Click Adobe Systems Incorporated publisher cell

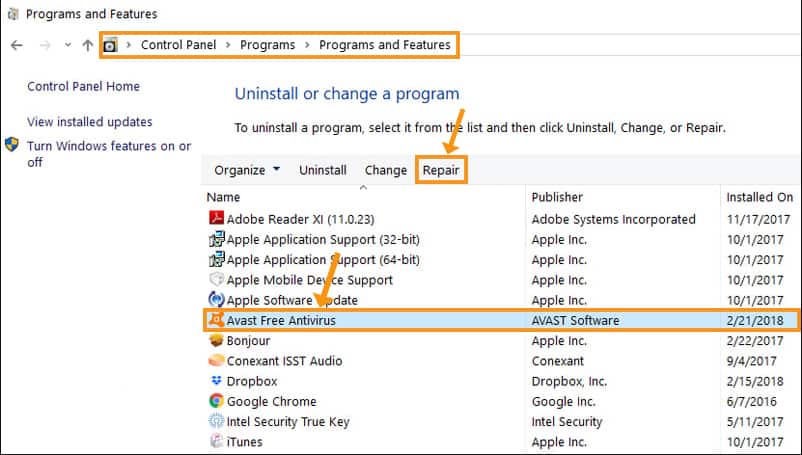(x=613, y=219)
